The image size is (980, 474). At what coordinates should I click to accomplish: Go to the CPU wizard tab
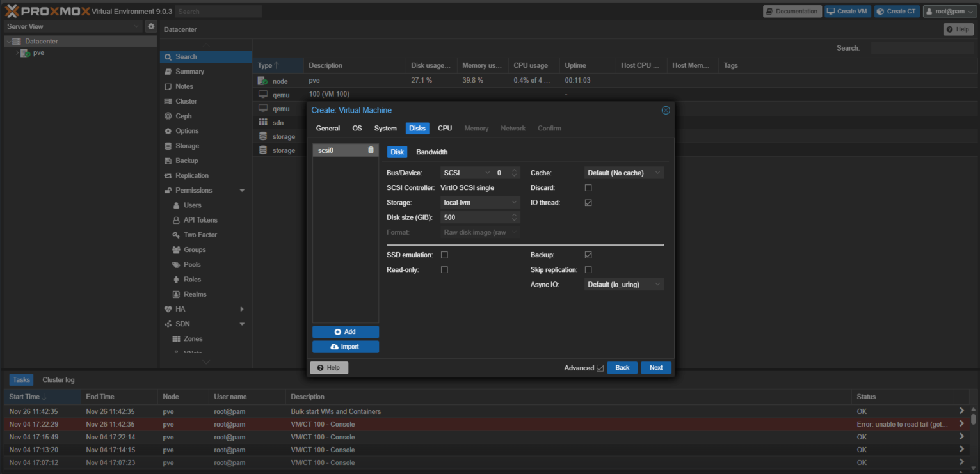coord(445,129)
